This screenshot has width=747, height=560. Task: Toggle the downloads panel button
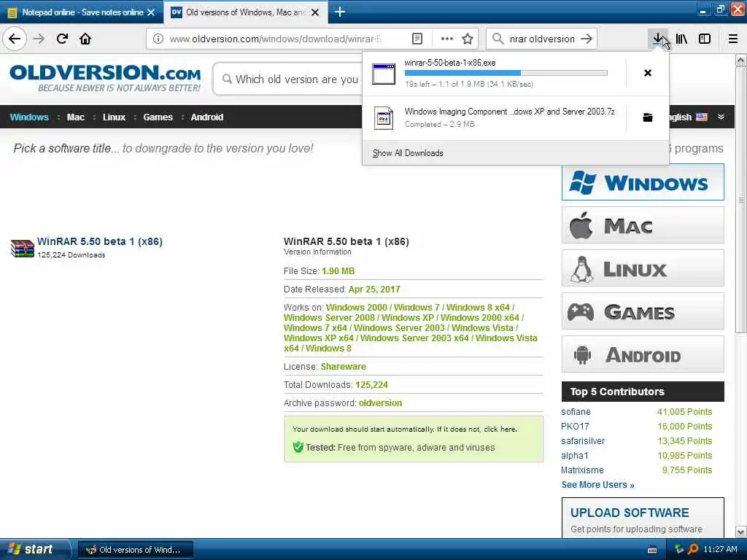coord(658,39)
